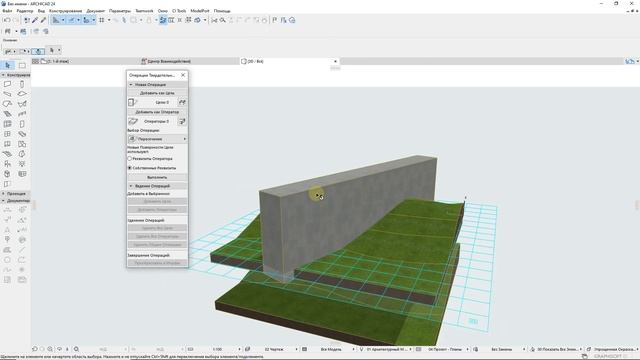Collapse the Новая Операция section
This screenshot has height=360, width=640.
click(158, 84)
